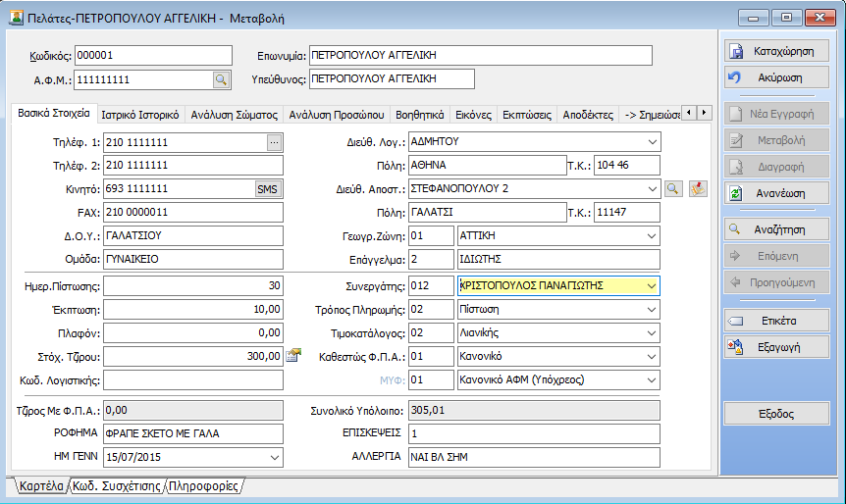Expand the ΜΥΦ Κανονικό ΑΦΜ dropdown

point(652,380)
